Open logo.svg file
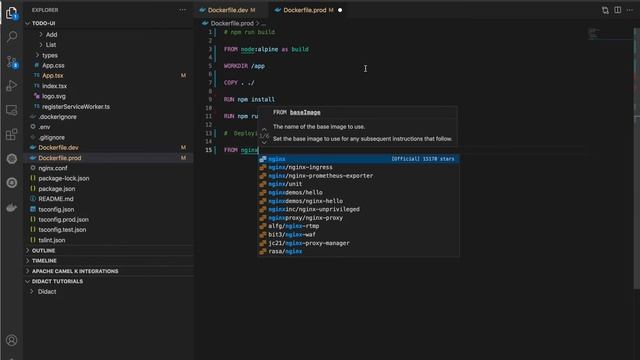Screen dimensions: 640x360 tap(108, 96)
